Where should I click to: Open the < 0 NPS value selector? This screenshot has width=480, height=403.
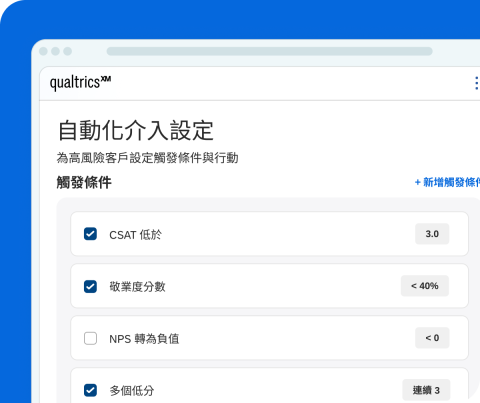point(432,338)
